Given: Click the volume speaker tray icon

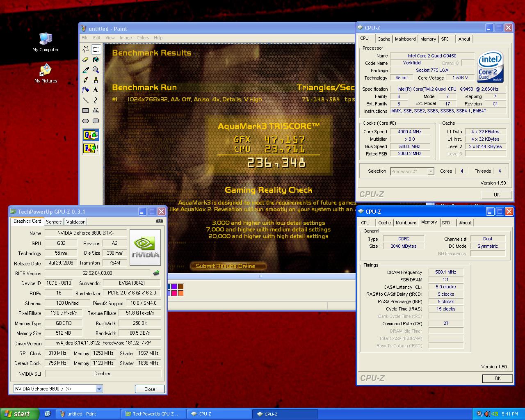Looking at the screenshot, I should (x=487, y=414).
